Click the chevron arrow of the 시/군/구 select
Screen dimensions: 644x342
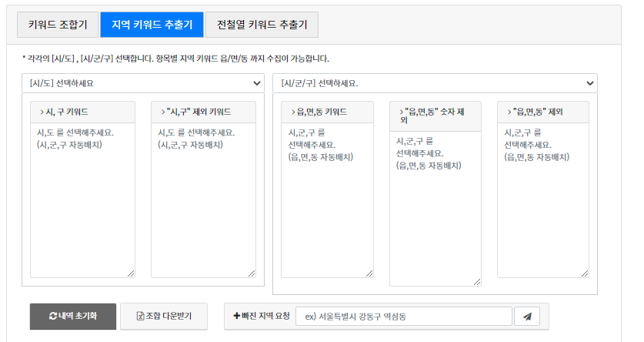pos(590,83)
